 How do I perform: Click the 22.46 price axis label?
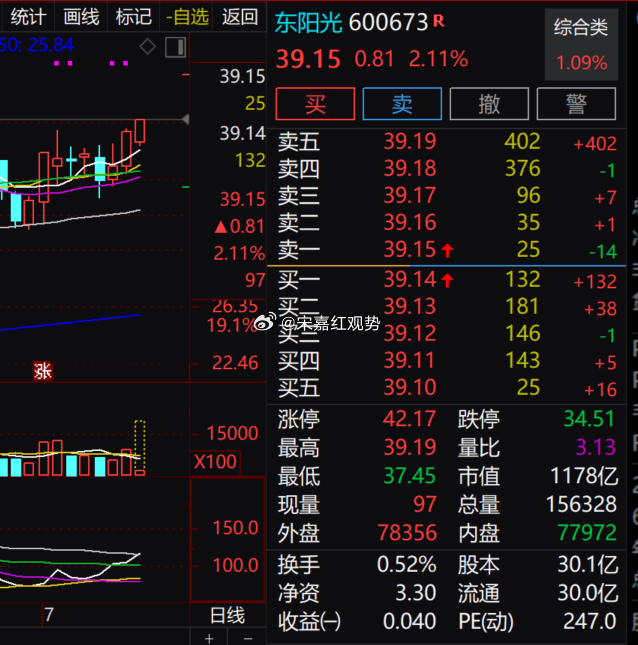(x=235, y=363)
